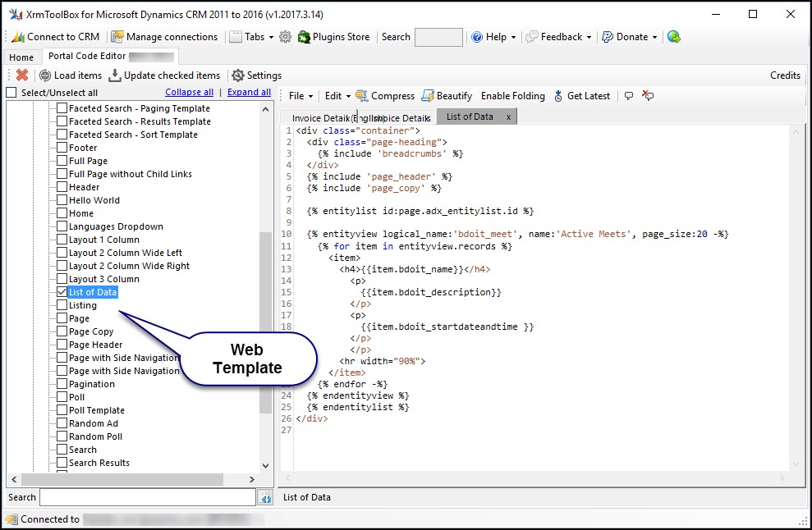Click the Manage connections icon
This screenshot has width=812, height=530.
[x=119, y=36]
